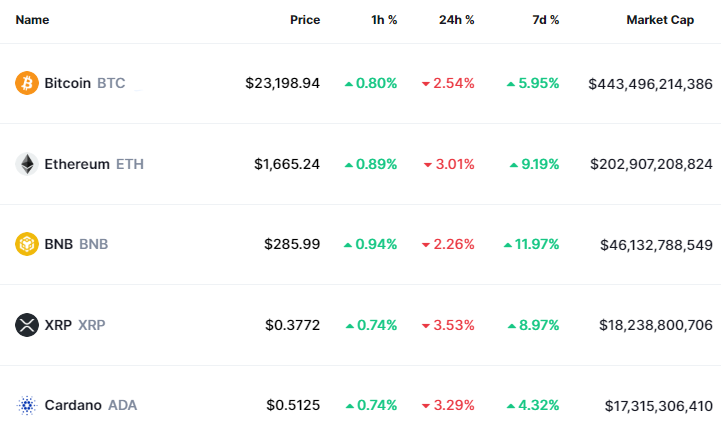Image resolution: width=721 pixels, height=437 pixels.
Task: Open the Cardano ADA name link
Action: (x=90, y=405)
